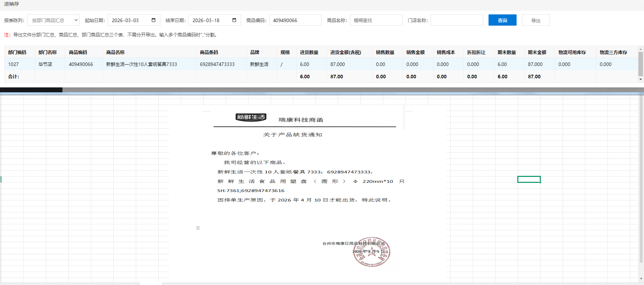Click the dotted drag handle beside the document
This screenshot has width=644, height=285.
pyautogui.click(x=198, y=228)
